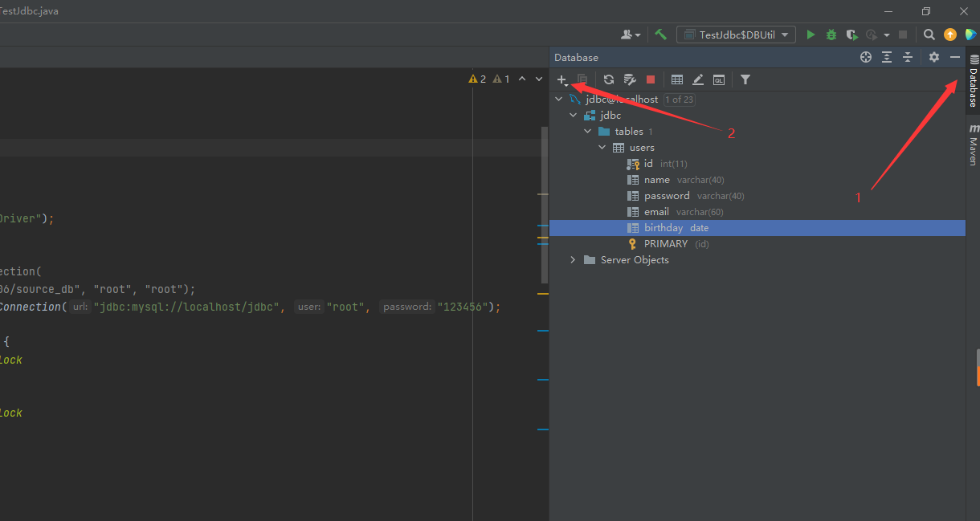Open Database panel settings gear
The width and height of the screenshot is (980, 521).
point(933,57)
